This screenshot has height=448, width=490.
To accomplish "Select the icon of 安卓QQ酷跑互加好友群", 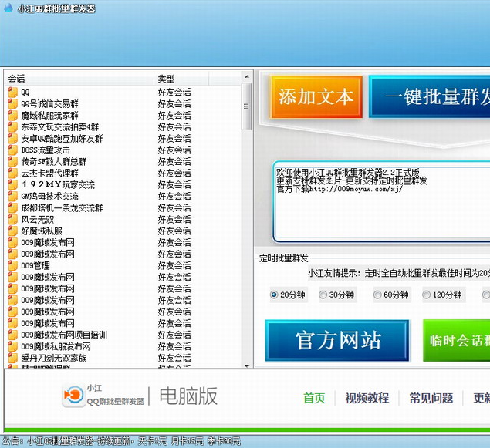I will 12,138.
